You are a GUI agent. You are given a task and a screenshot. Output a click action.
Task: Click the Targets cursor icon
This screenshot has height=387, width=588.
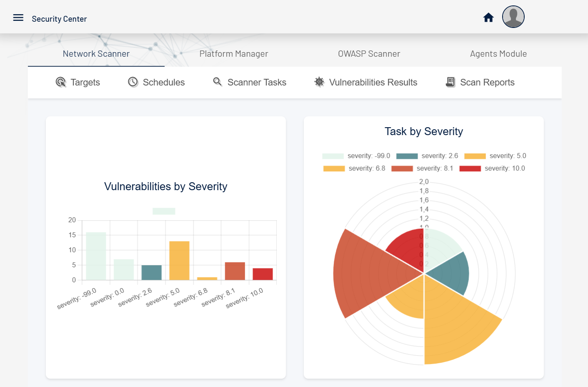pos(61,82)
